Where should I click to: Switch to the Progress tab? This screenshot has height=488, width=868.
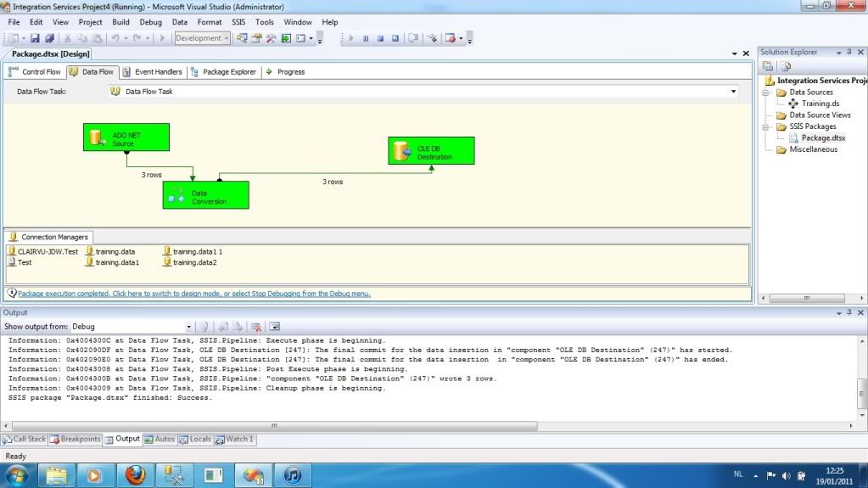point(286,72)
